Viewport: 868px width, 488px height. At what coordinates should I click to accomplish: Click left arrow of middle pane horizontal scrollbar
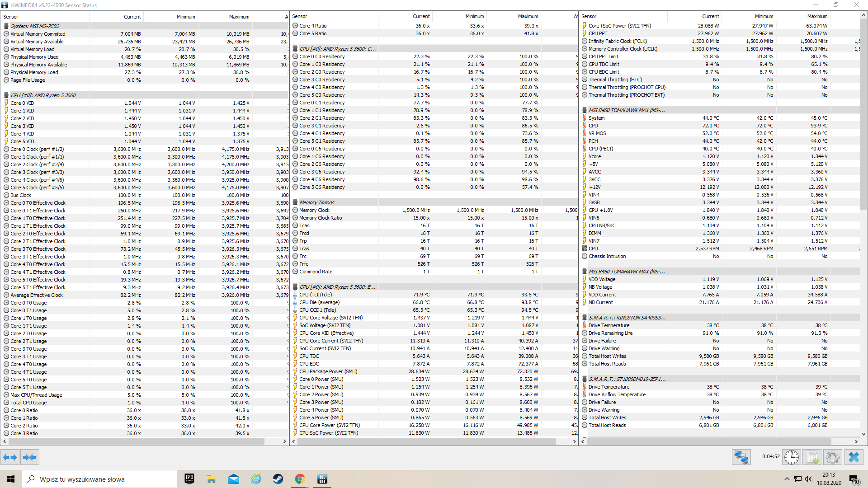pos(294,441)
